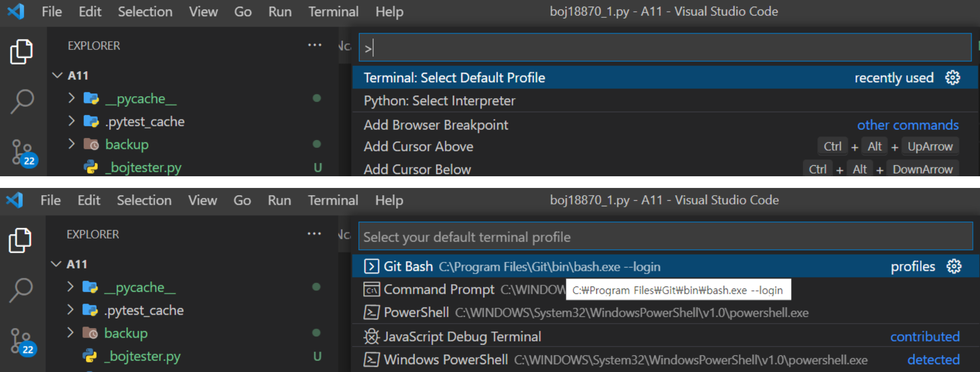This screenshot has width=980, height=372.
Task: Open View menu in the command palette window
Action: (x=203, y=12)
